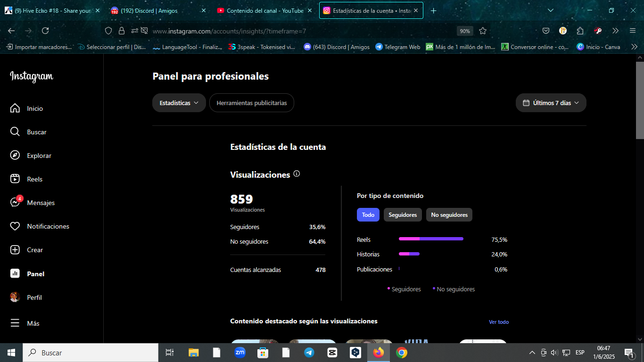This screenshot has width=644, height=362.
Task: Switch to Contenido del canal YouTube tab
Action: (x=264, y=10)
